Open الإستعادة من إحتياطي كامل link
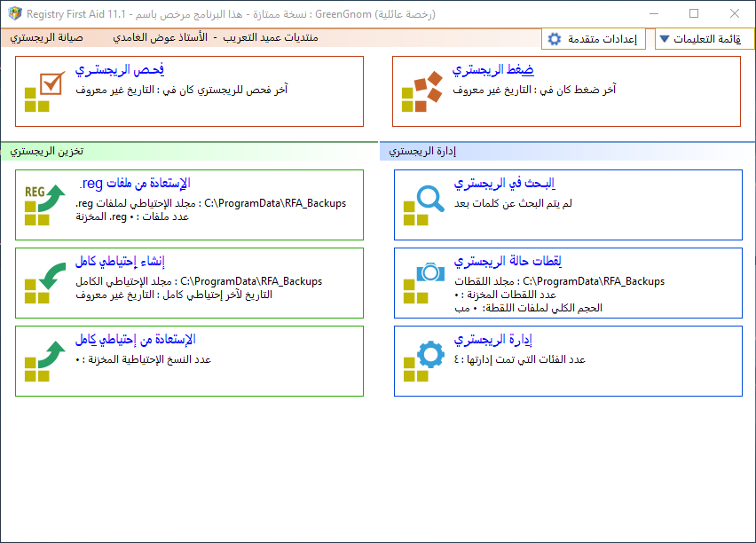This screenshot has height=543, width=756. coord(135,340)
